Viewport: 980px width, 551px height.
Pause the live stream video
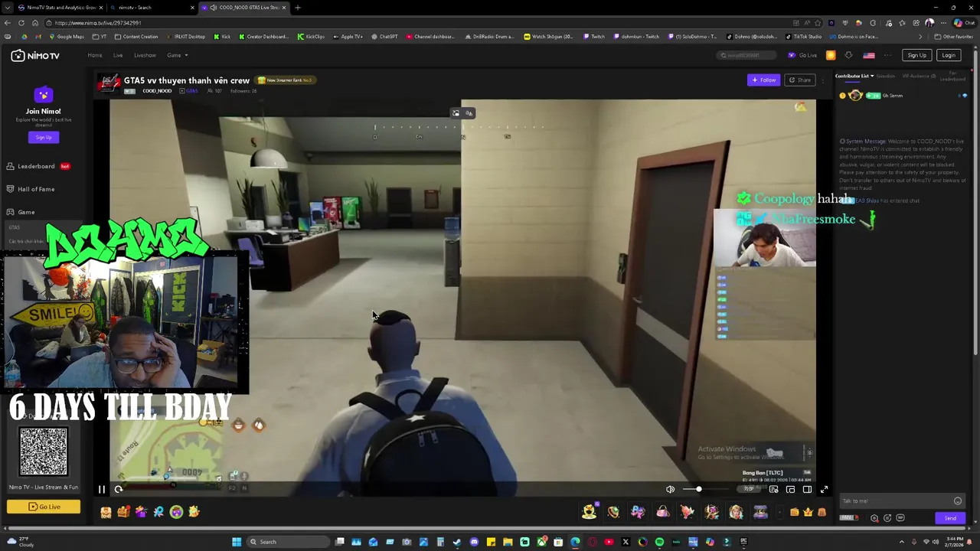[x=101, y=489]
